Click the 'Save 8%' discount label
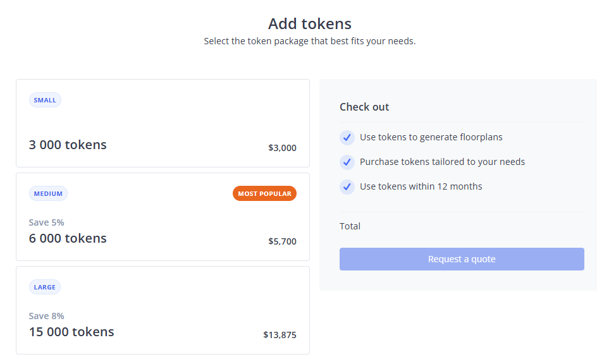597x364 pixels. pos(46,316)
